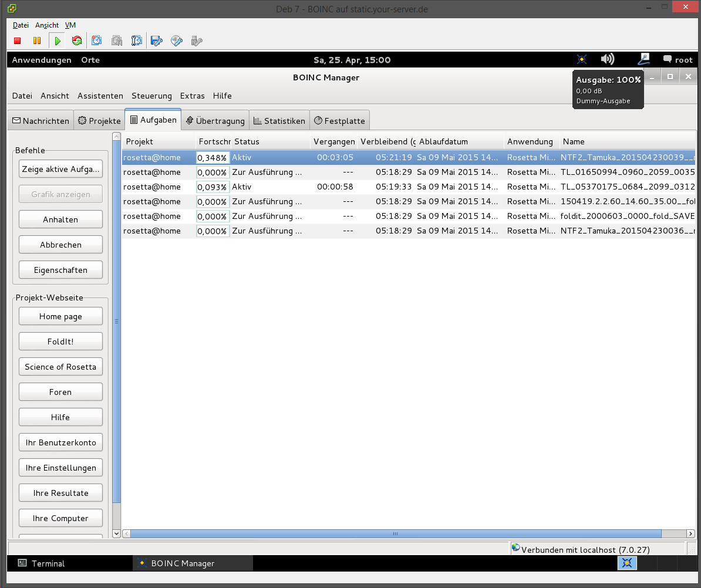This screenshot has width=701, height=588.
Task: Select task TL_01650994_0960_2059_0035
Action: (x=409, y=172)
